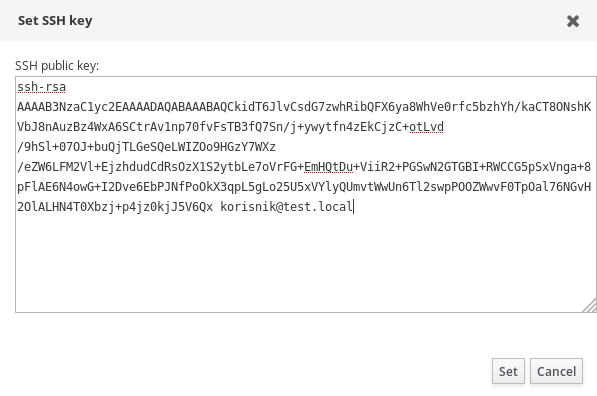597x396 pixels.
Task: Click the line beginning '/9hSl+07OJ'
Action: 146,147
